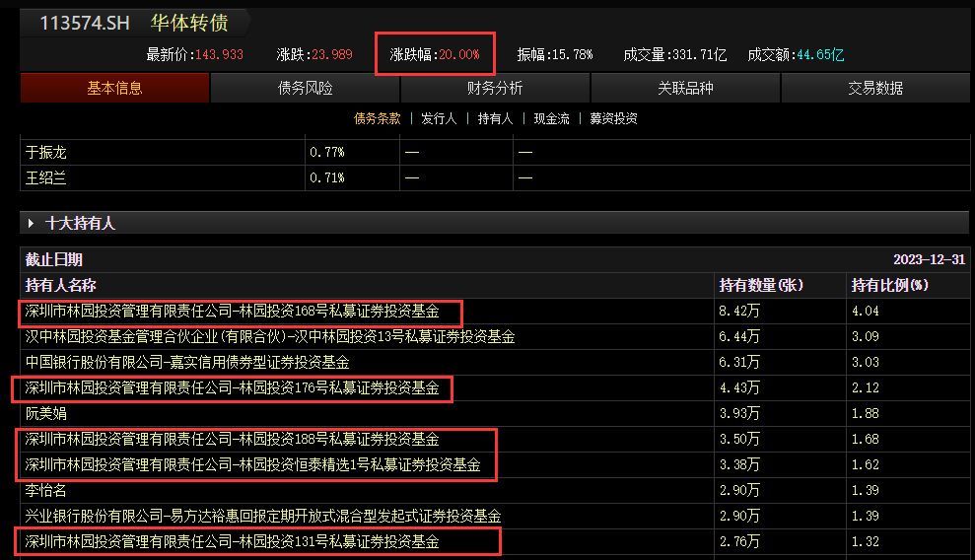This screenshot has height=560, width=975.
Task: Select the 林园投资131号 fund row
Action: (x=495, y=541)
